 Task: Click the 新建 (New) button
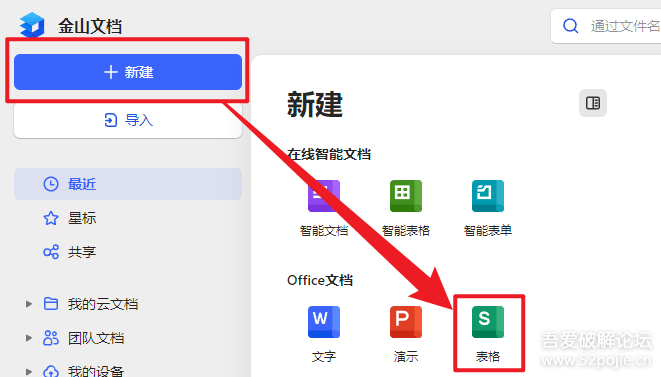(128, 72)
